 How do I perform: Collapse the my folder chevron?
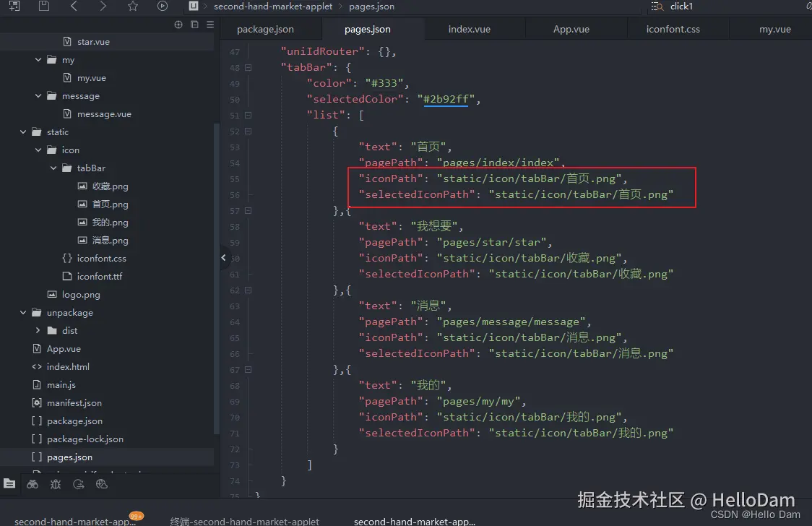38,60
